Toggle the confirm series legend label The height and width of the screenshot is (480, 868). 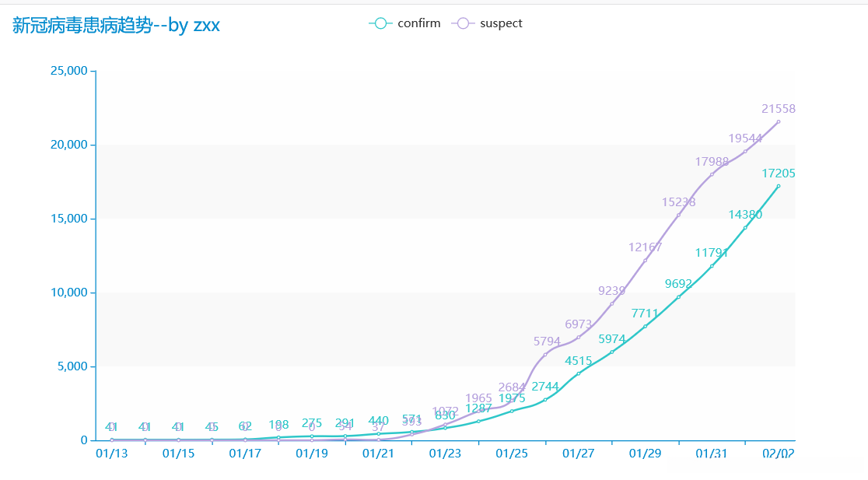[418, 23]
